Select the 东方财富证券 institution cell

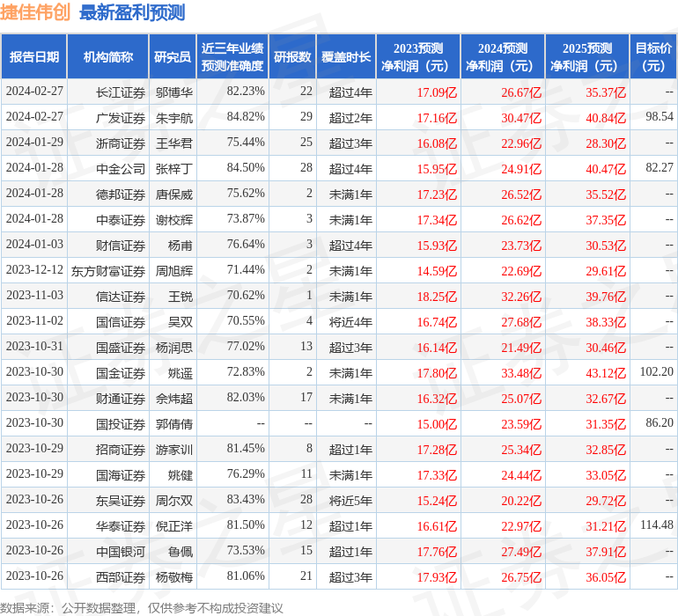coord(108,271)
